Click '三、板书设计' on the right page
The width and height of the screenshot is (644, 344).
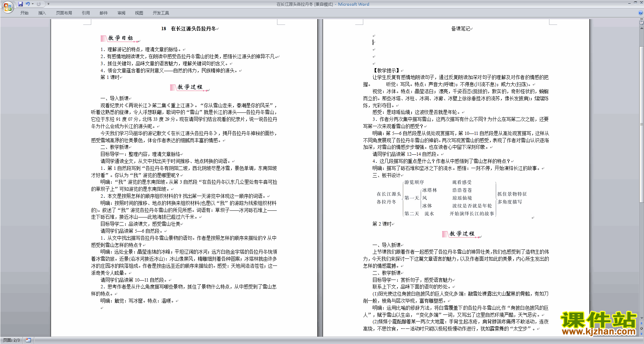click(x=387, y=175)
